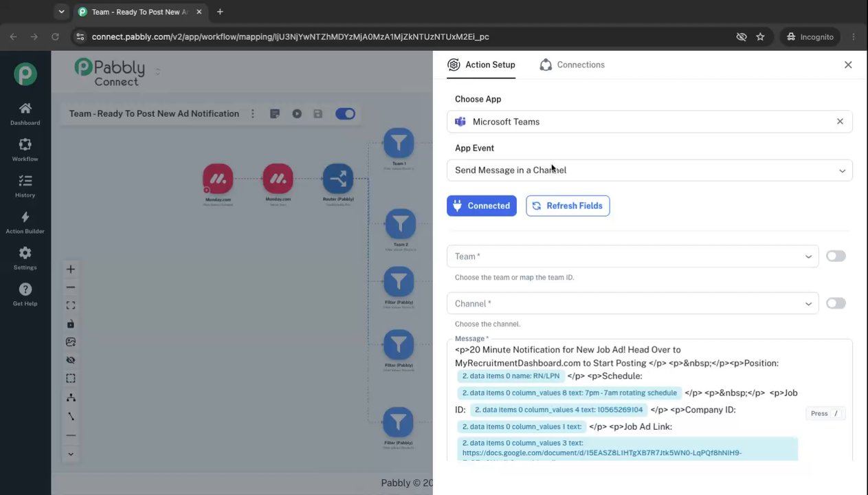Click the Incognito profile button
The image size is (868, 495).
(x=810, y=36)
